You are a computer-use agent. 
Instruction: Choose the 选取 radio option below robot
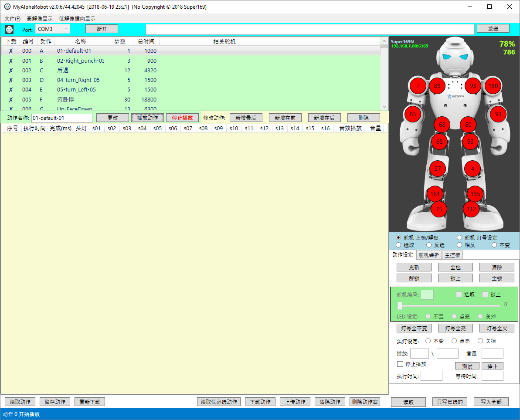coord(398,245)
